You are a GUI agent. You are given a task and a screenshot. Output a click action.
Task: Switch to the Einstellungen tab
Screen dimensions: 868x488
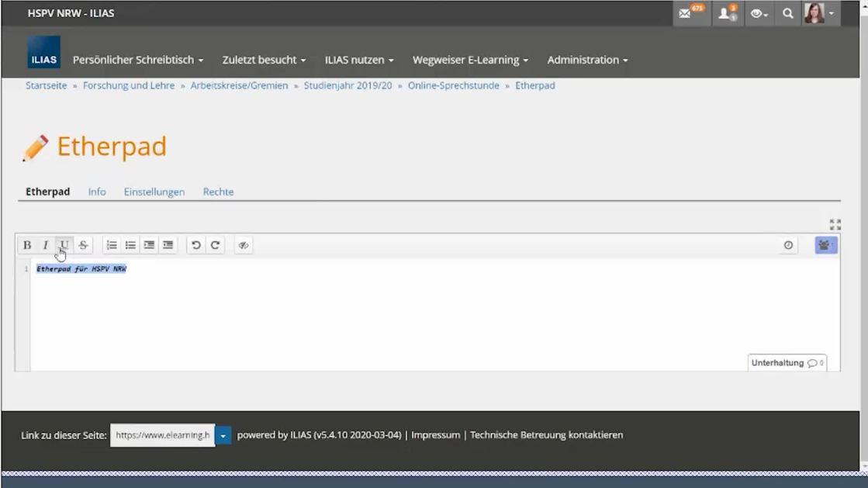point(154,192)
